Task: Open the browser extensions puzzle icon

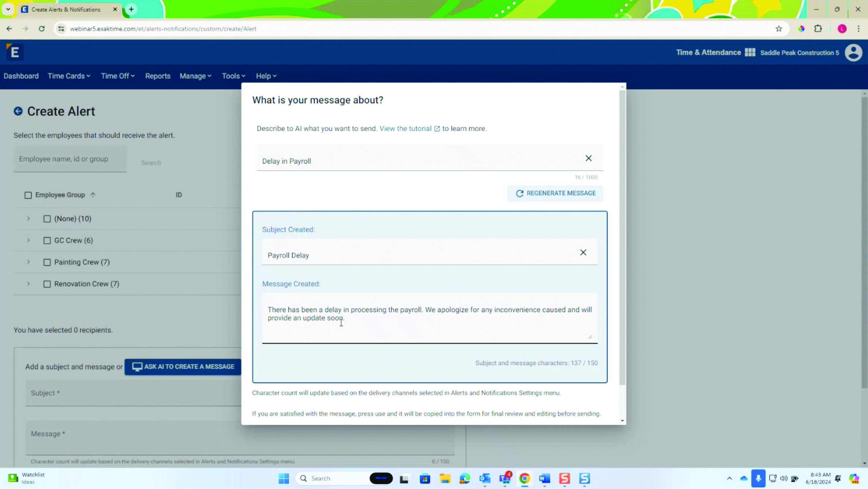Action: tap(818, 29)
